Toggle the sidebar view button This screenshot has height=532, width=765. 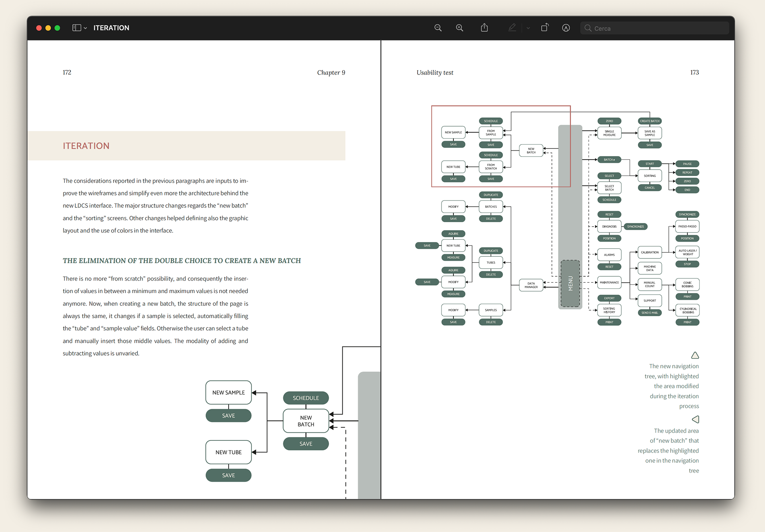coord(76,28)
